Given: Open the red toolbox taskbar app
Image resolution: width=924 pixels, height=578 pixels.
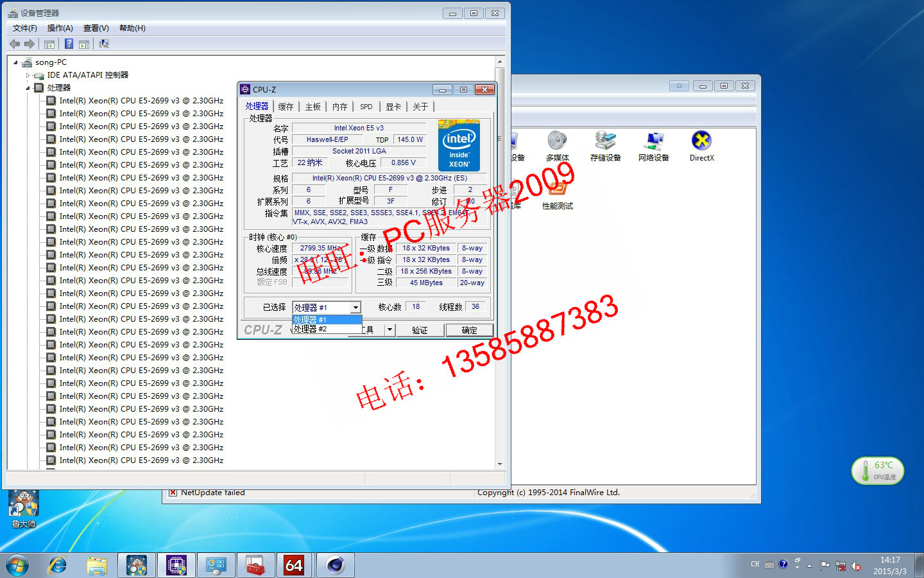Looking at the screenshot, I should 255,566.
